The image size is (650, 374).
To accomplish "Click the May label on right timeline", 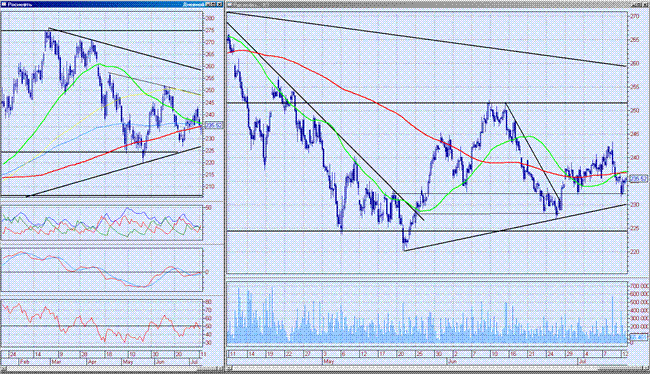I will [329, 362].
